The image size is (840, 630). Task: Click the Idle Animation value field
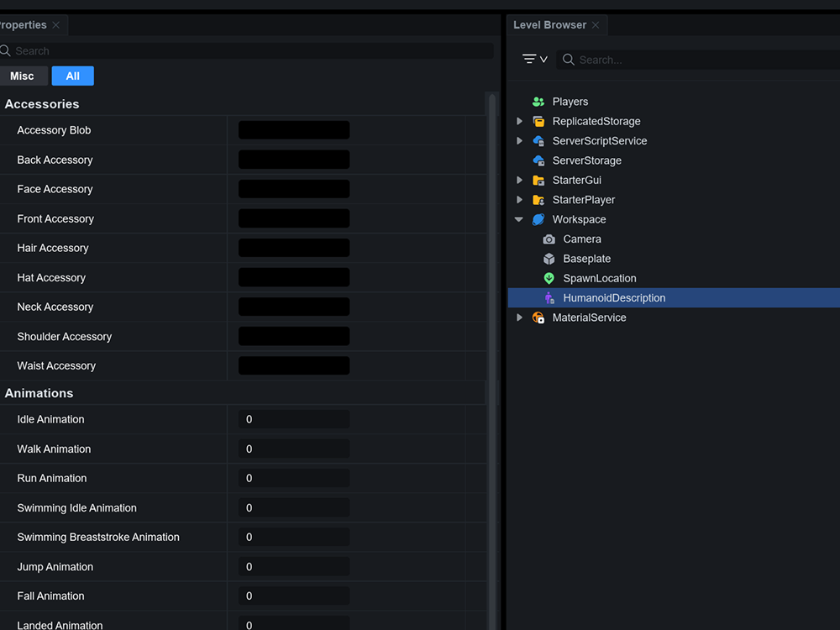[x=294, y=419]
